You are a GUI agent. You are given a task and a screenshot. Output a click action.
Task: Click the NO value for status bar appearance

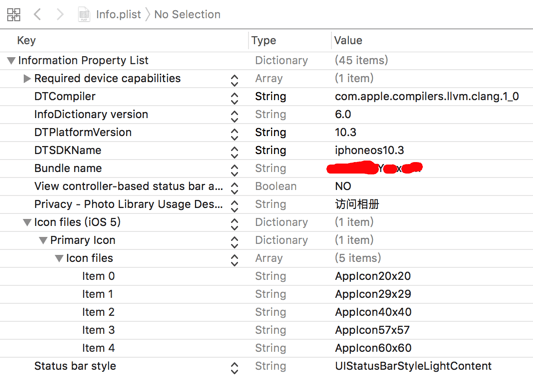tap(343, 186)
